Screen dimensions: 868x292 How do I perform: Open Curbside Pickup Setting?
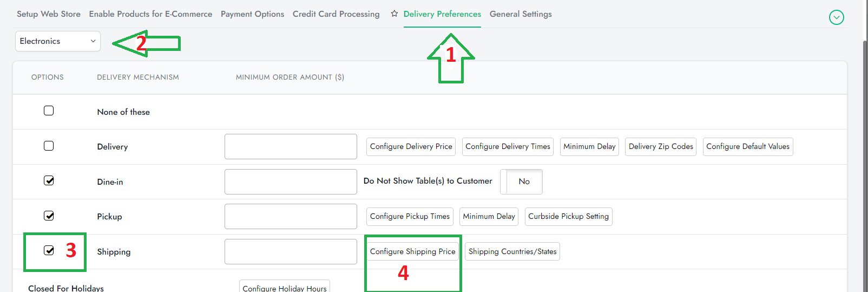click(568, 217)
